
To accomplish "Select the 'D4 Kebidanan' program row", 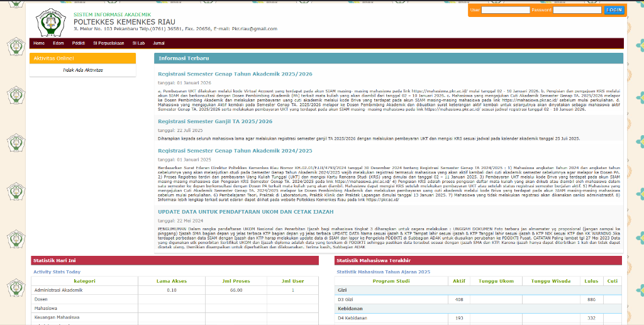I will tap(478, 318).
